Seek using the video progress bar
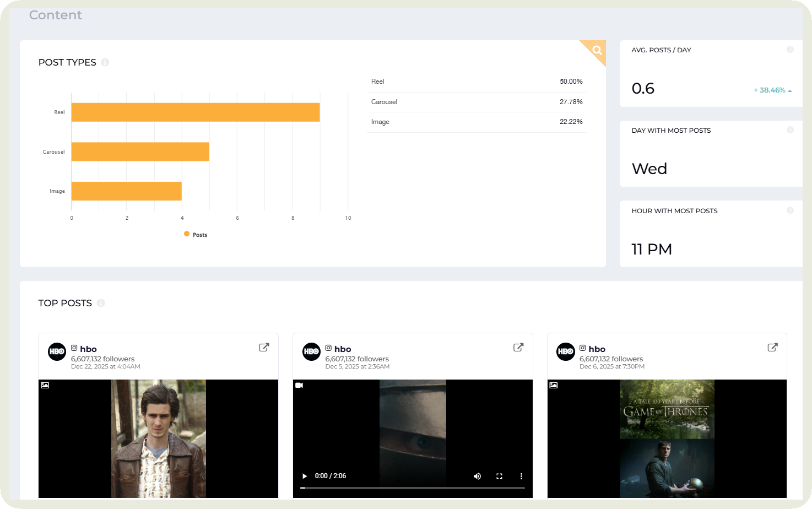 tap(412, 488)
